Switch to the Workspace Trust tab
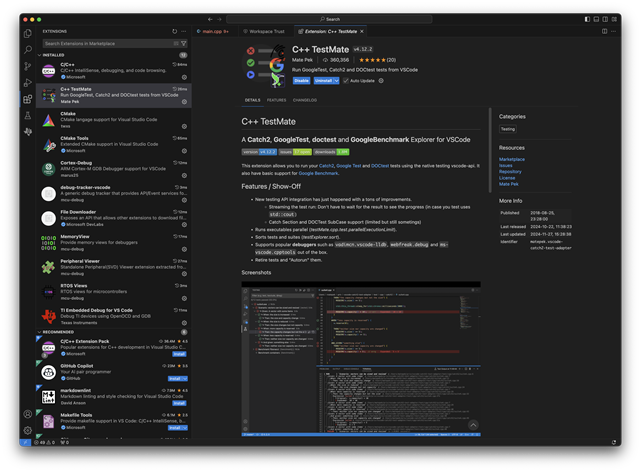 (x=264, y=31)
